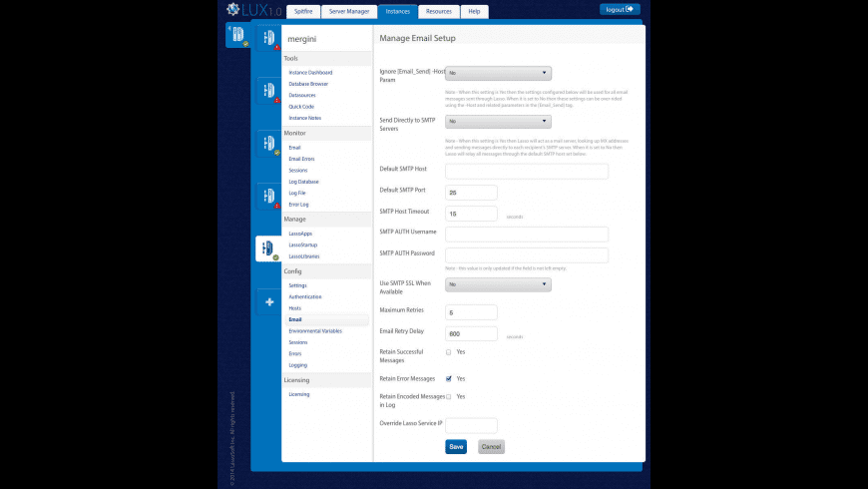The width and height of the screenshot is (868, 489).
Task: Open Settings under Config
Action: (297, 285)
